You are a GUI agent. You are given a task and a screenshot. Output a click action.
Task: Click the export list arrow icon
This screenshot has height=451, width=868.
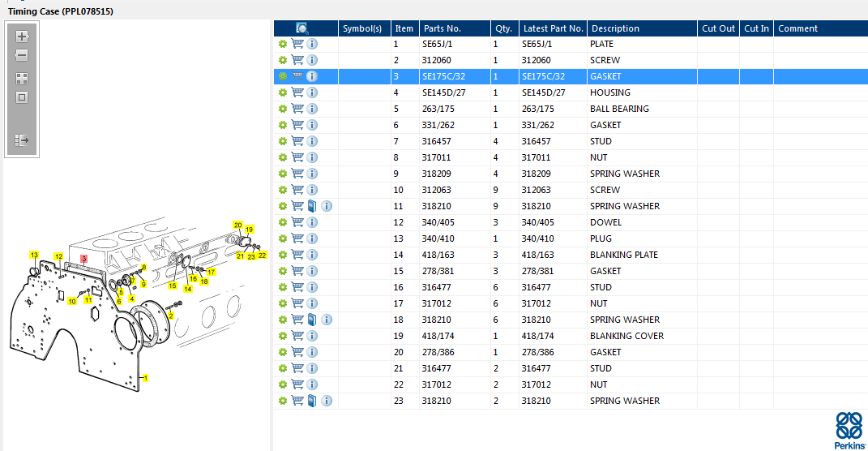pos(22,140)
